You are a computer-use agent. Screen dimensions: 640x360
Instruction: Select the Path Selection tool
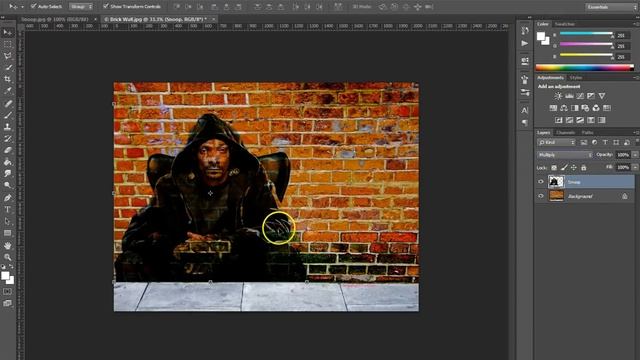point(8,221)
